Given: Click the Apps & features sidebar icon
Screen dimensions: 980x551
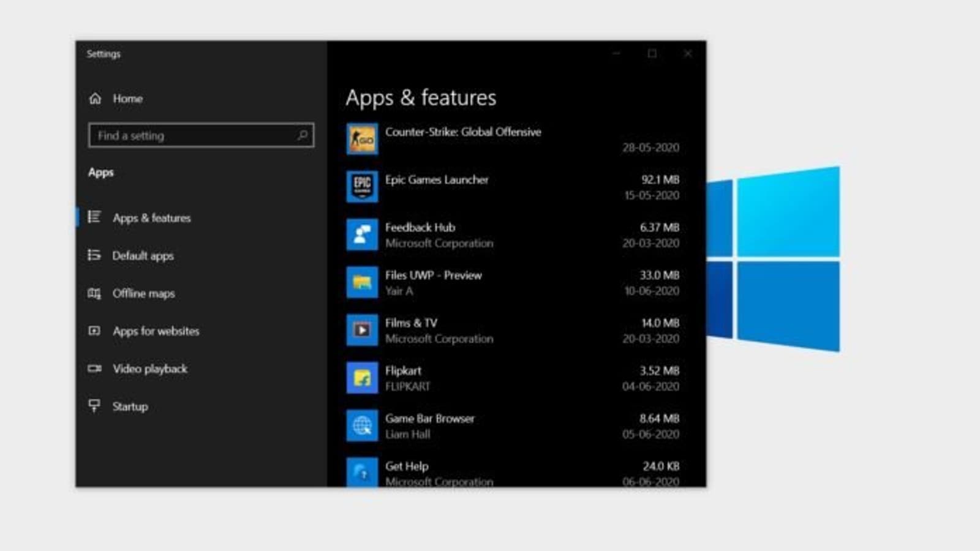Looking at the screenshot, I should [x=94, y=217].
